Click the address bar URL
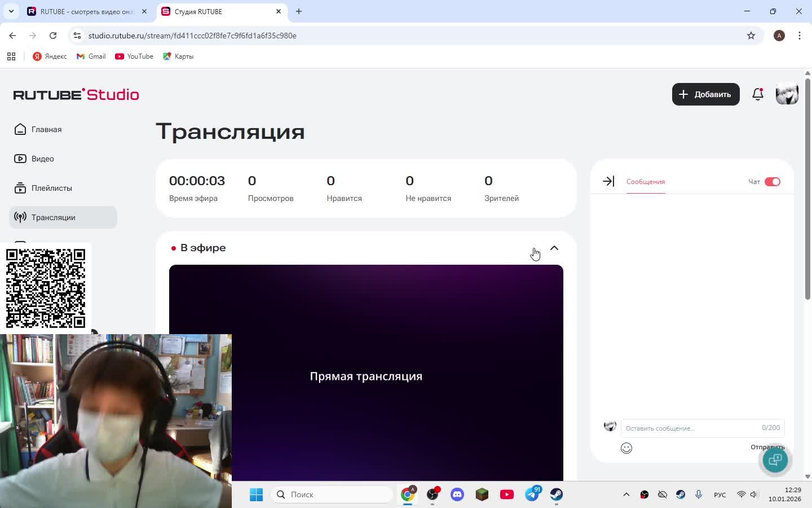Screen dimensions: 812x508 click(192, 36)
